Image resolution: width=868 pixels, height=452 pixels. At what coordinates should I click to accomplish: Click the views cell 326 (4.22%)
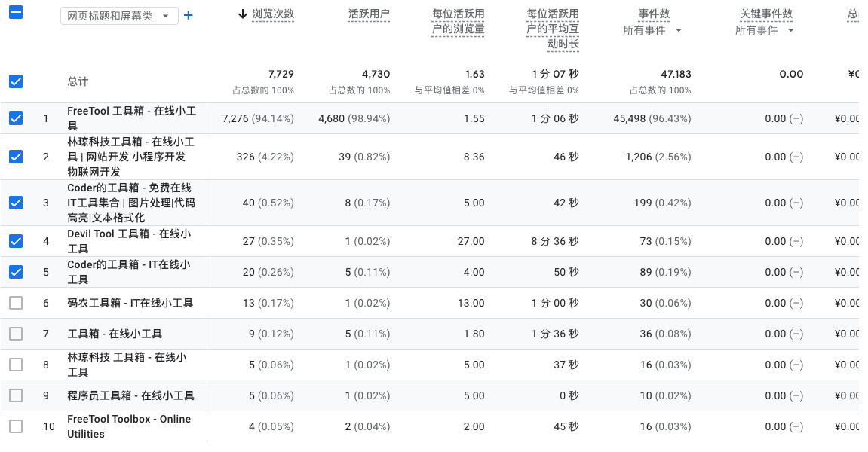(265, 157)
